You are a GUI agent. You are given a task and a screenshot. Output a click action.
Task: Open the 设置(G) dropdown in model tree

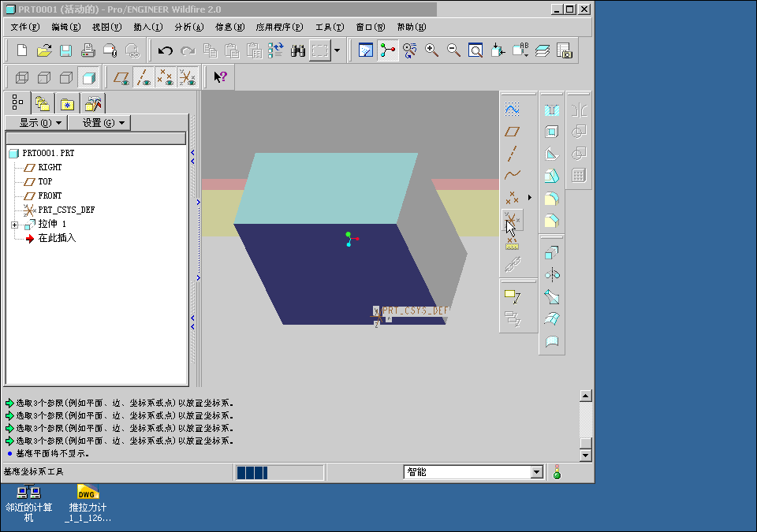99,123
